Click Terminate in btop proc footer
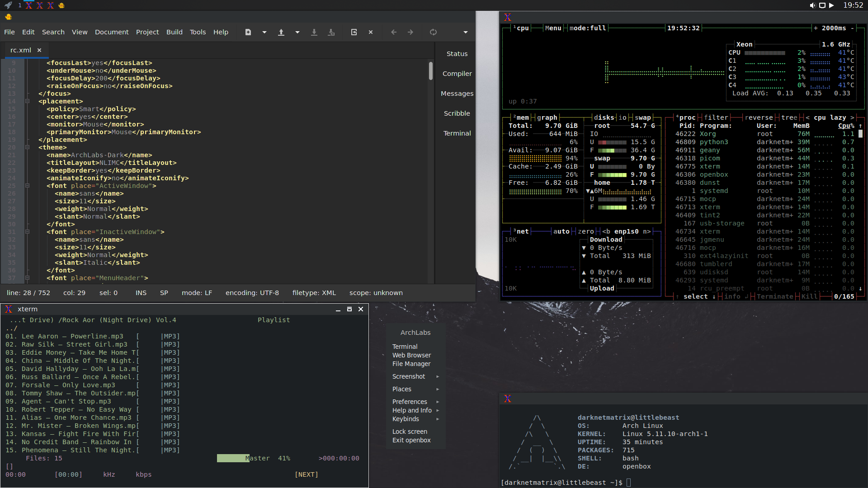 (x=775, y=296)
